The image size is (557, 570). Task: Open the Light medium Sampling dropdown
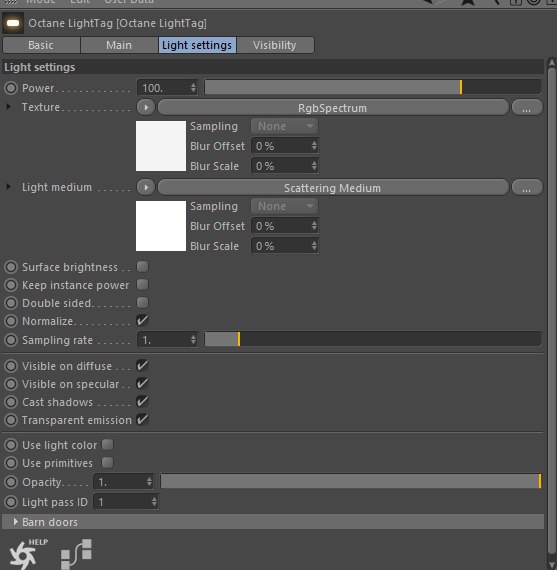click(x=284, y=206)
